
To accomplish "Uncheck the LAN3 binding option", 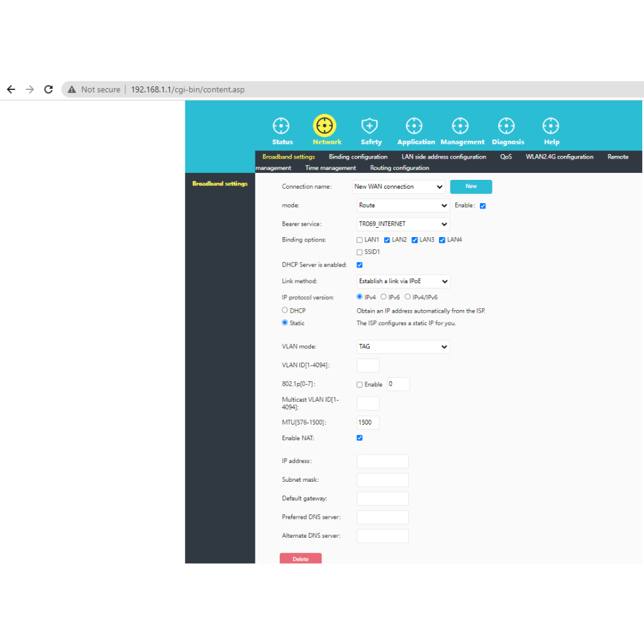I will coord(414,240).
